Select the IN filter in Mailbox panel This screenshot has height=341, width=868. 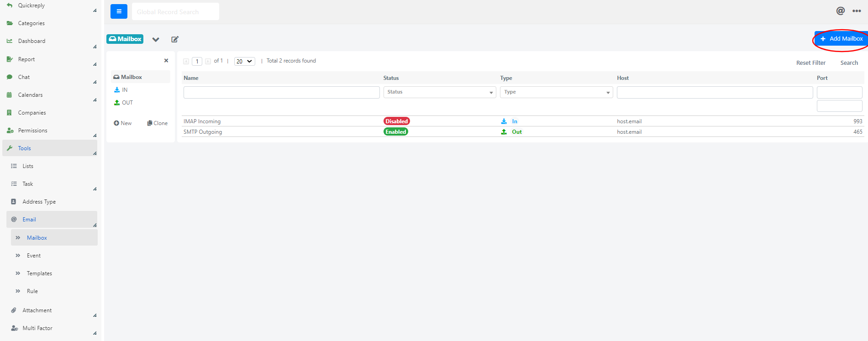121,90
